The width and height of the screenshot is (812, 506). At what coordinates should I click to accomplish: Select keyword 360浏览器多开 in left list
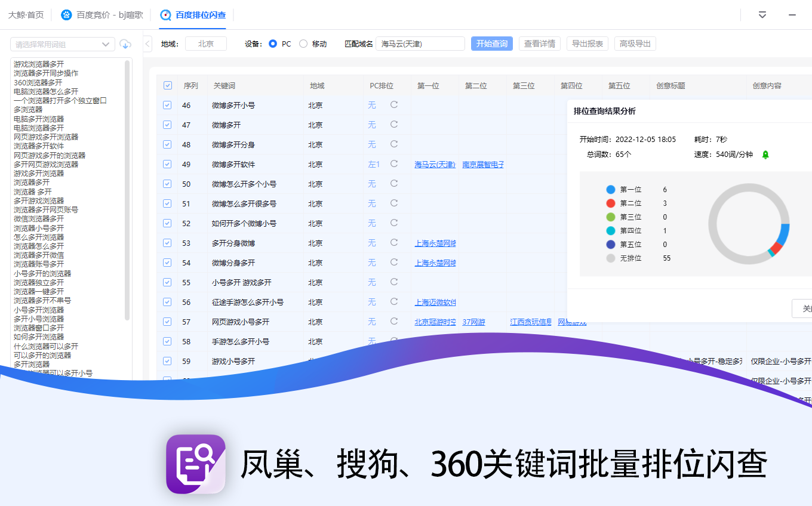pyautogui.click(x=38, y=82)
